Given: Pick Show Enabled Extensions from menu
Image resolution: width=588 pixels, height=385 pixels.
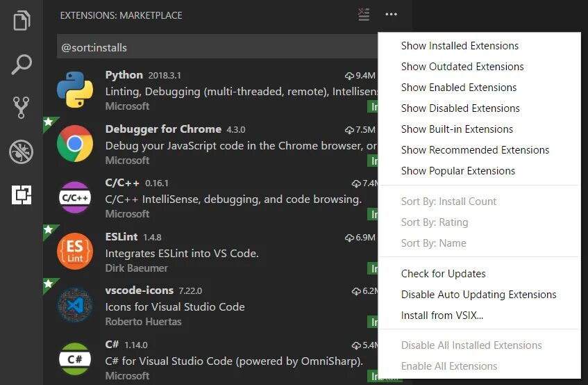Looking at the screenshot, I should (459, 88).
